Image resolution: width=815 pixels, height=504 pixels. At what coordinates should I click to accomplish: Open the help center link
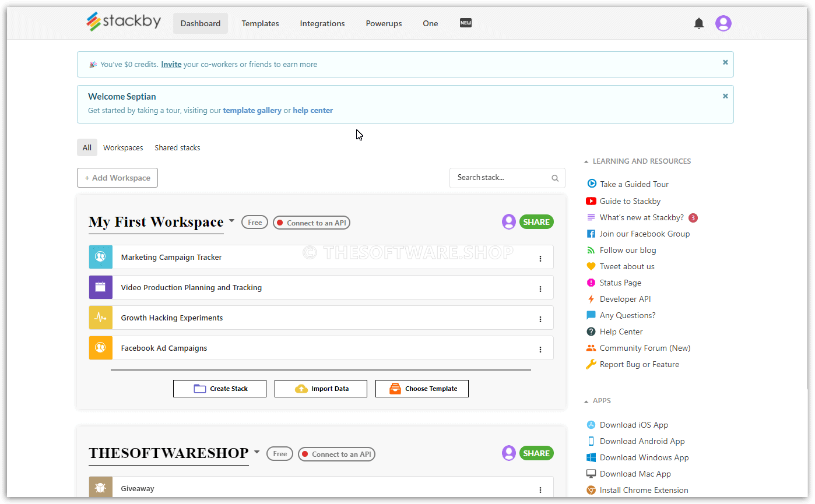(313, 110)
